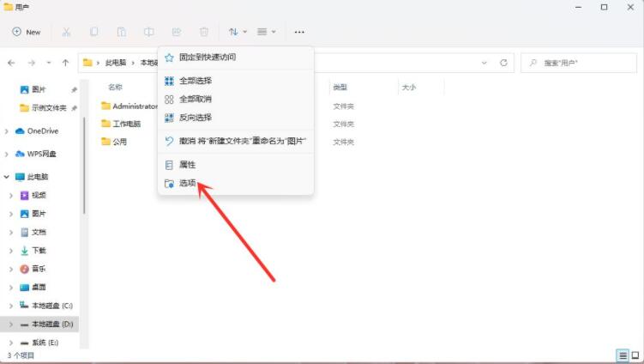Choose 反向选择 from the menu
The width and height of the screenshot is (644, 364).
(x=236, y=118)
